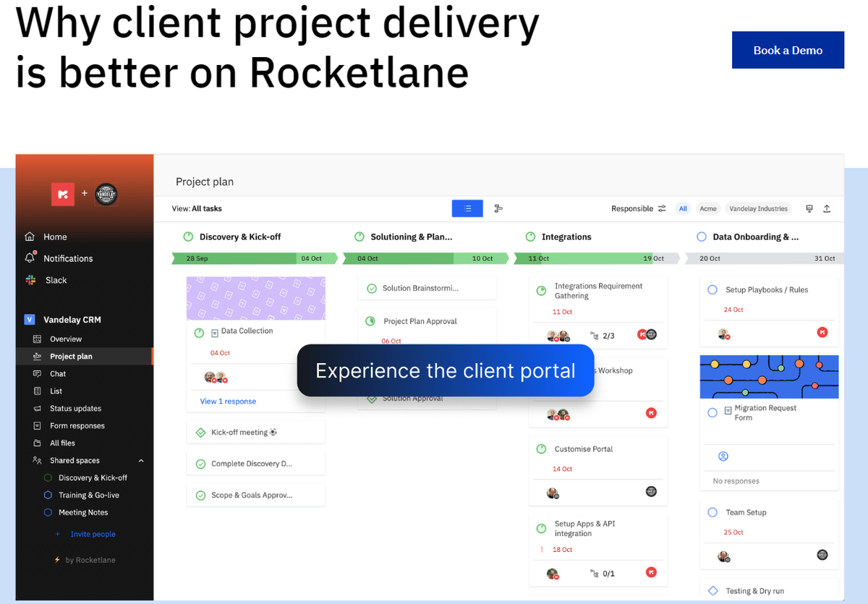Toggle Project Plan Approval task status
Screen dimensions: 868x604
(370, 321)
